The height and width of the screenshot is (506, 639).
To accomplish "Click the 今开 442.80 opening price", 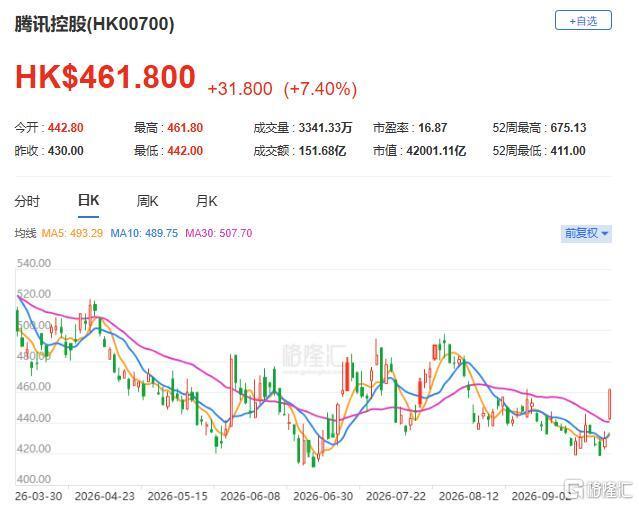I will click(x=49, y=128).
